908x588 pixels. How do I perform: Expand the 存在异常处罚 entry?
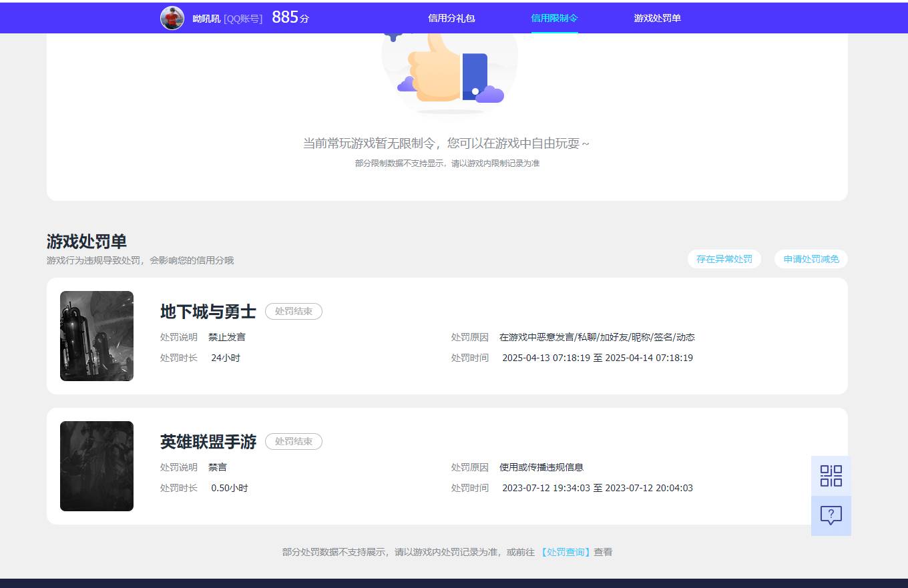(724, 259)
